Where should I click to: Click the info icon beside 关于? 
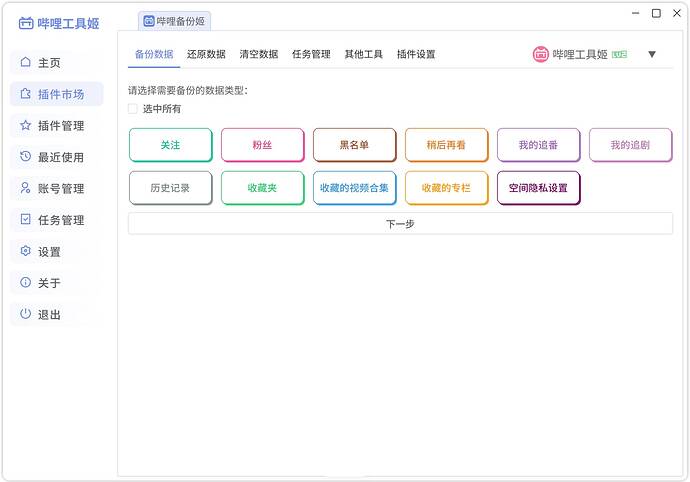coord(26,282)
